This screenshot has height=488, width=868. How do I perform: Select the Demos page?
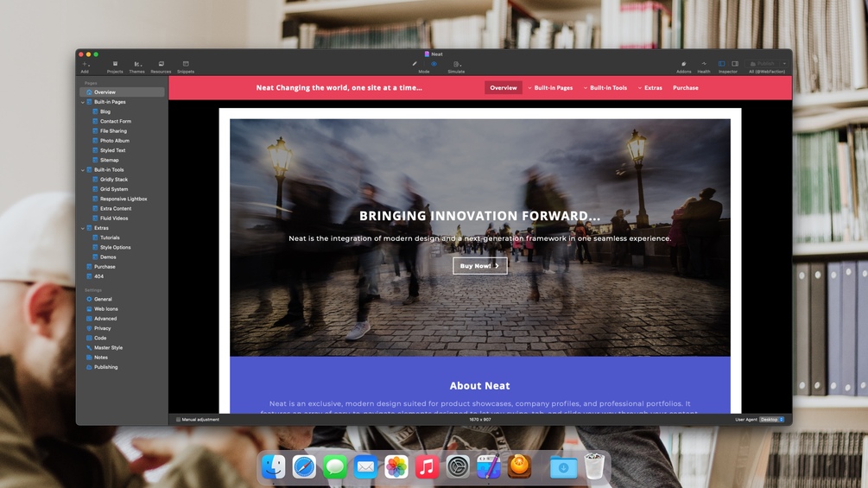108,257
